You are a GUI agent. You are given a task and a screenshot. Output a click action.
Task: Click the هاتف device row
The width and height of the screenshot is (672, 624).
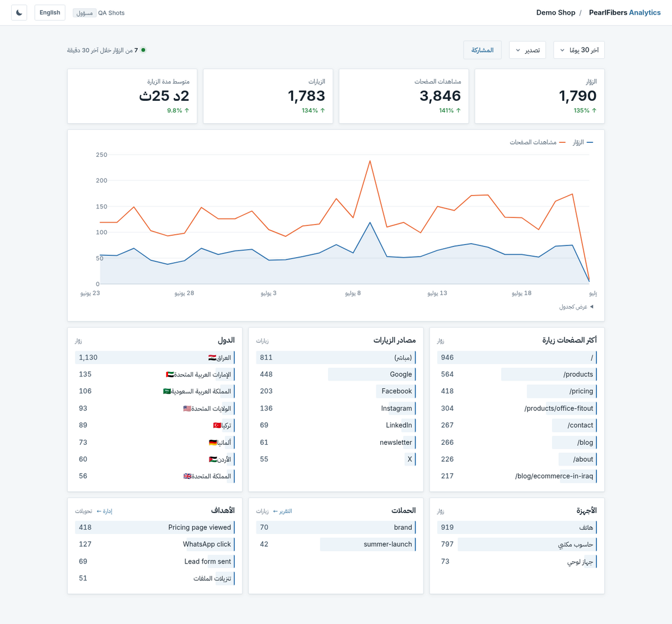(x=517, y=527)
